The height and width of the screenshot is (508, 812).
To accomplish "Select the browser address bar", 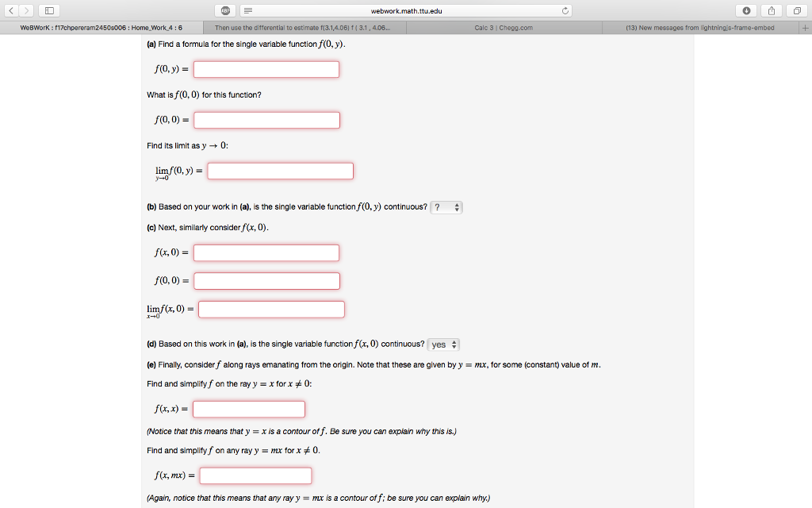I will [x=406, y=11].
